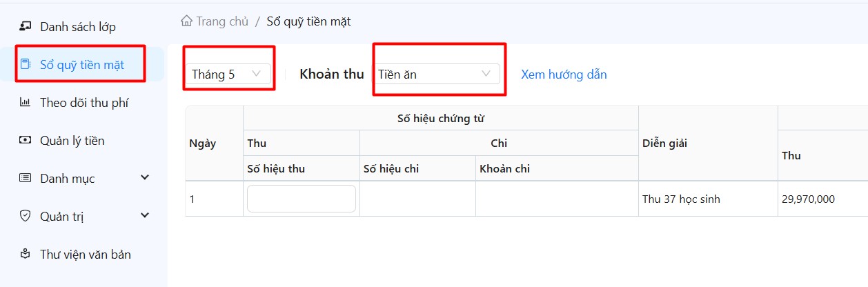
Task: Click the Thu 37 học sinh cell
Action: [681, 199]
